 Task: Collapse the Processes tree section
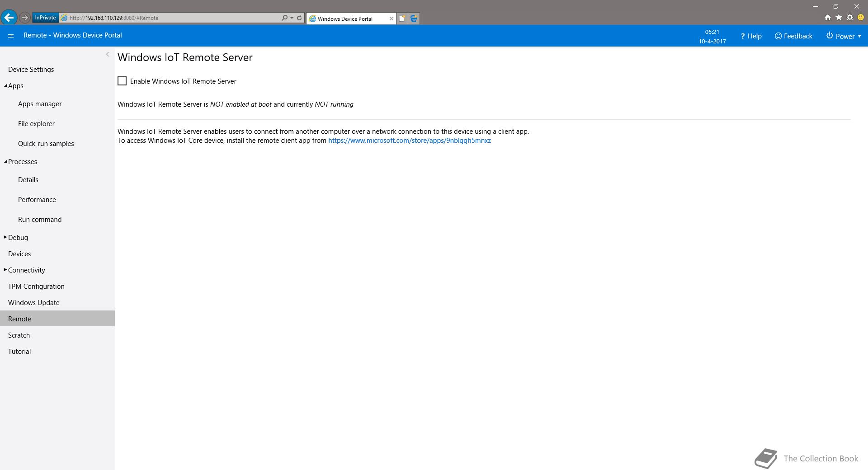pos(6,161)
